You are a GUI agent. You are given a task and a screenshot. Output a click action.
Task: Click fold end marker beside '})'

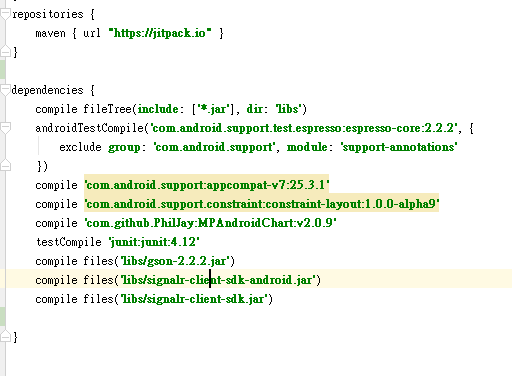pyautogui.click(x=5, y=165)
